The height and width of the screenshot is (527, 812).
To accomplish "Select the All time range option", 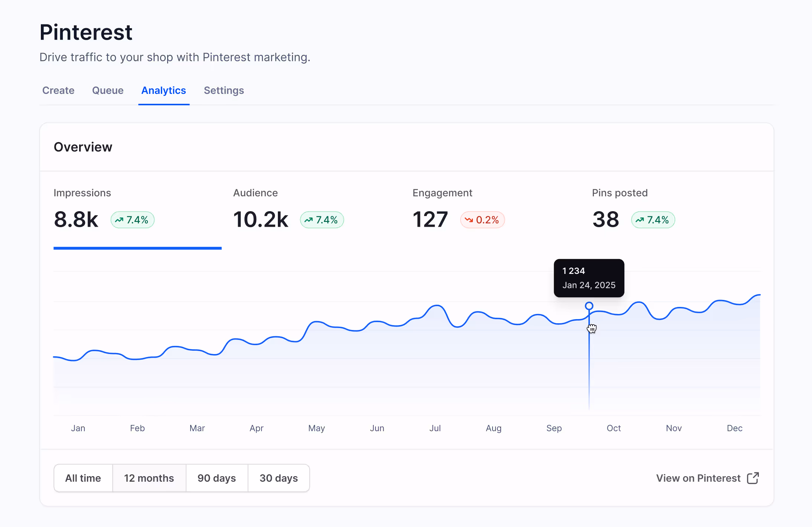I will tap(83, 478).
